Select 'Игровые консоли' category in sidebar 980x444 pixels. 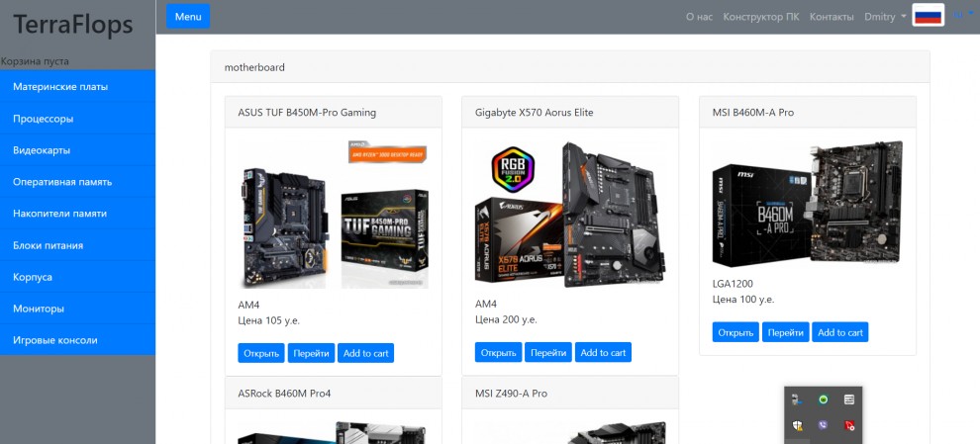77,340
